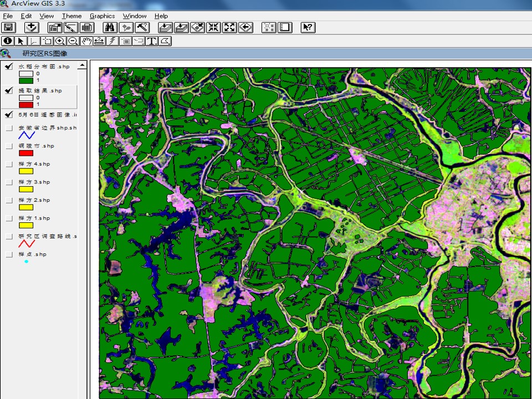Click the legend scroll up arrow

point(82,65)
